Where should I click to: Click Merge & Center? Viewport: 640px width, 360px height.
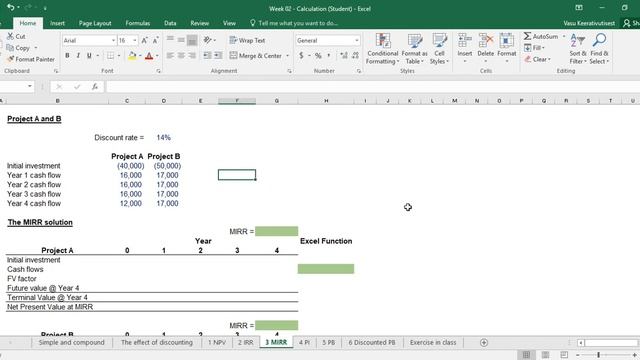(256, 56)
